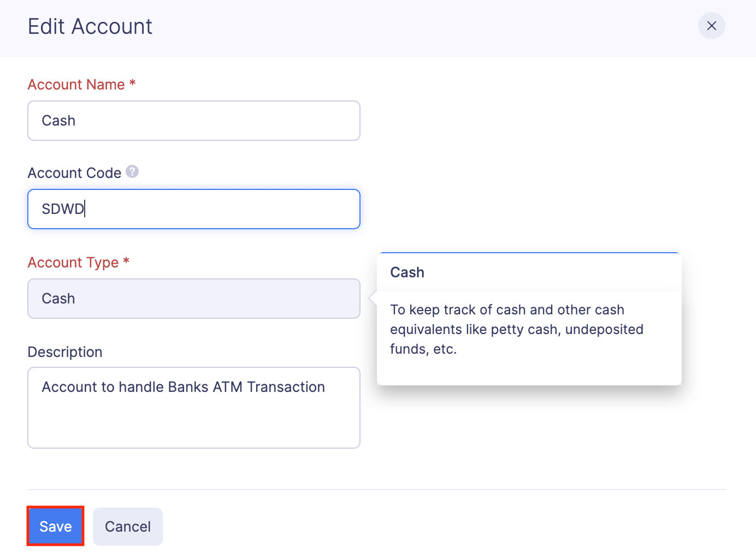This screenshot has height=560, width=756.
Task: Click the Cash tooltip arrow pointer
Action: click(373, 299)
